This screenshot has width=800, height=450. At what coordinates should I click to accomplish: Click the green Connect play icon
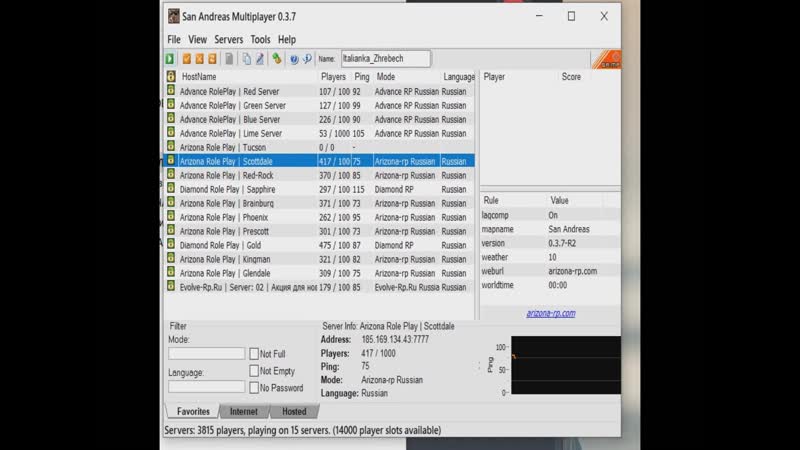tap(170, 59)
